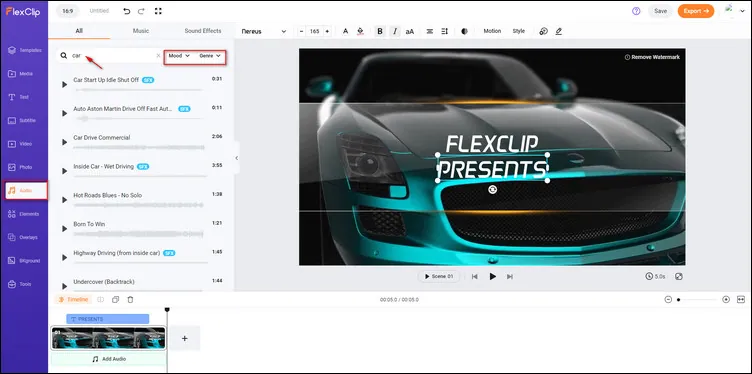The height and width of the screenshot is (374, 752).
Task: Click the search magnifier icon
Action: coord(64,56)
